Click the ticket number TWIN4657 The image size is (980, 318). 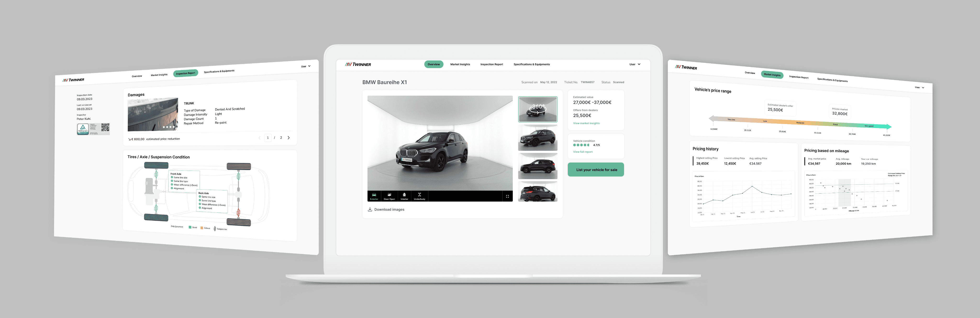(x=587, y=82)
